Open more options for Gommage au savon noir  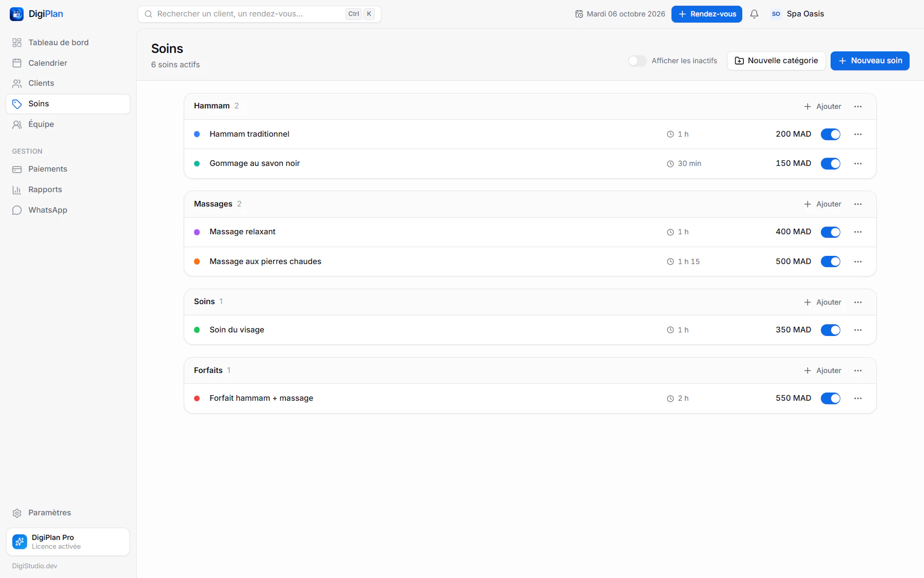coord(858,163)
